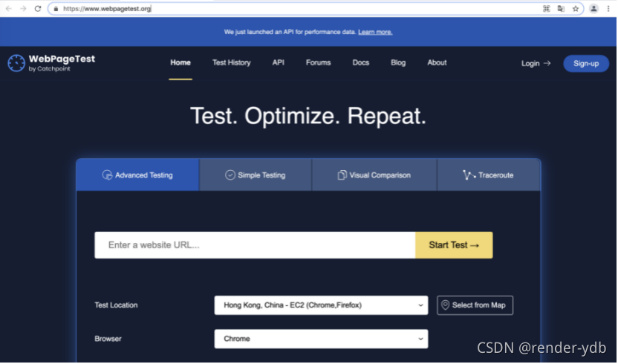
Task: Switch to the Traceroute tab
Action: (x=489, y=175)
